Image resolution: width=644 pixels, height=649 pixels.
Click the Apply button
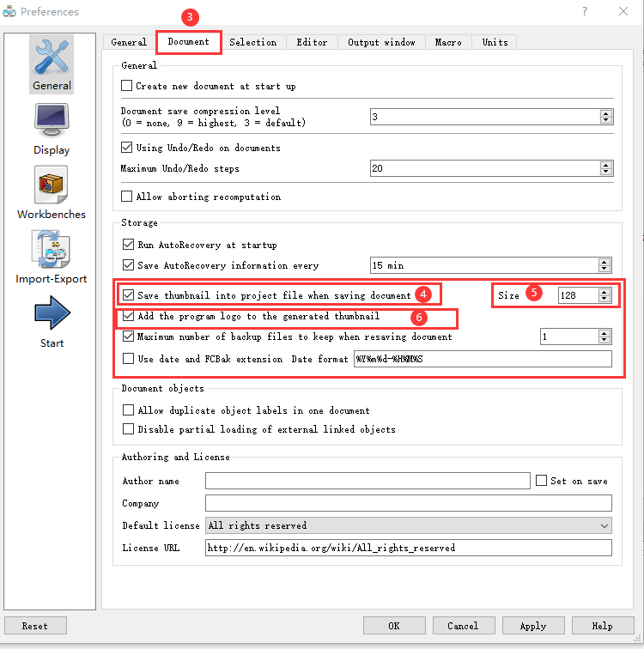[533, 626]
